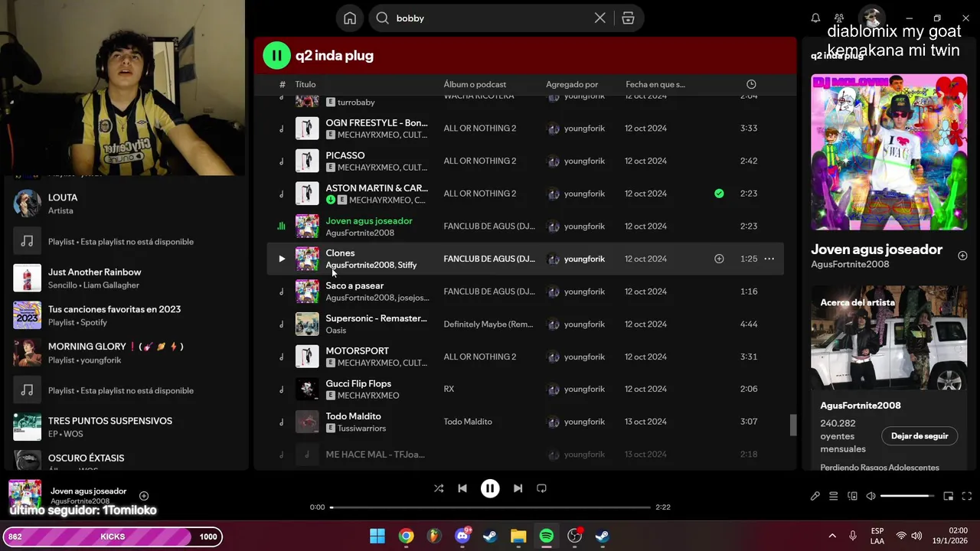Pause the playlist with the green header button
The image size is (980, 551).
[x=276, y=55]
